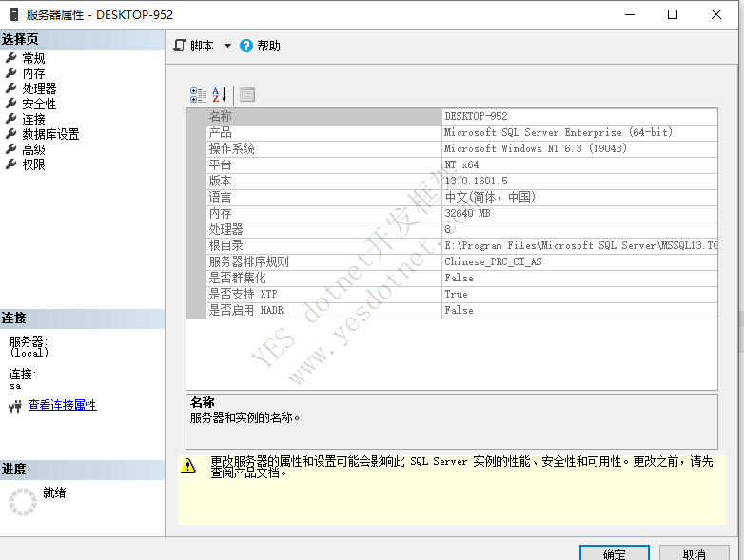Open the 脚本 dropdown arrow
The width and height of the screenshot is (744, 560).
[x=227, y=46]
